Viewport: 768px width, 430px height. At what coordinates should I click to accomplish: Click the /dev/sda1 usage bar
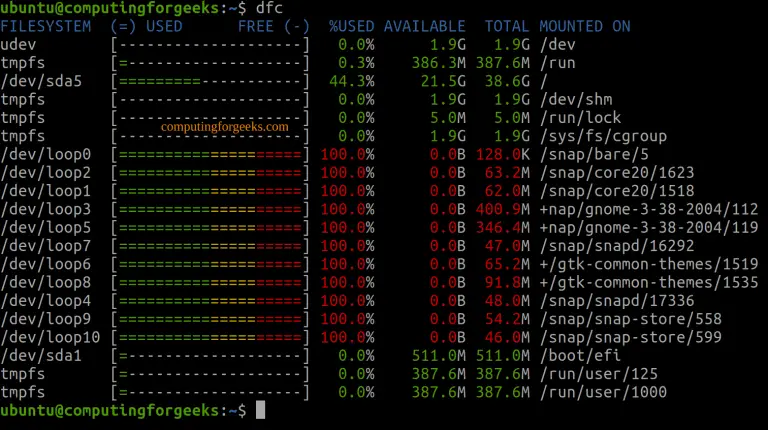(x=210, y=356)
